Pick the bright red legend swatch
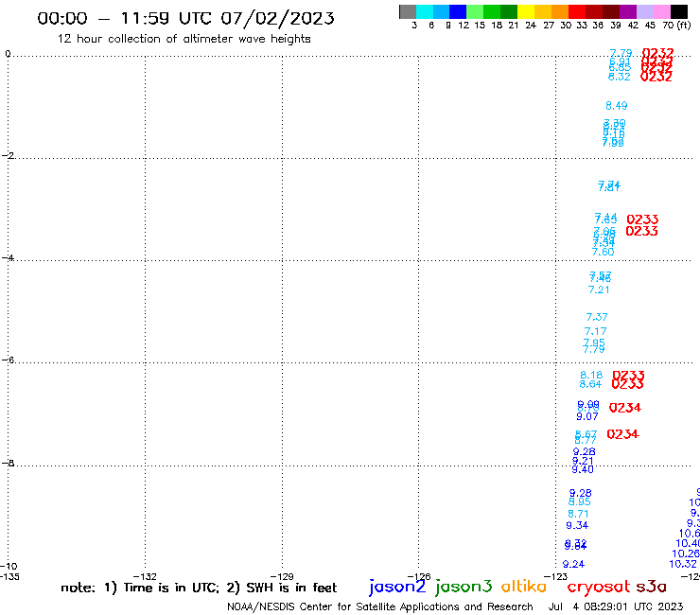Image resolution: width=700 pixels, height=615 pixels. [577, 11]
